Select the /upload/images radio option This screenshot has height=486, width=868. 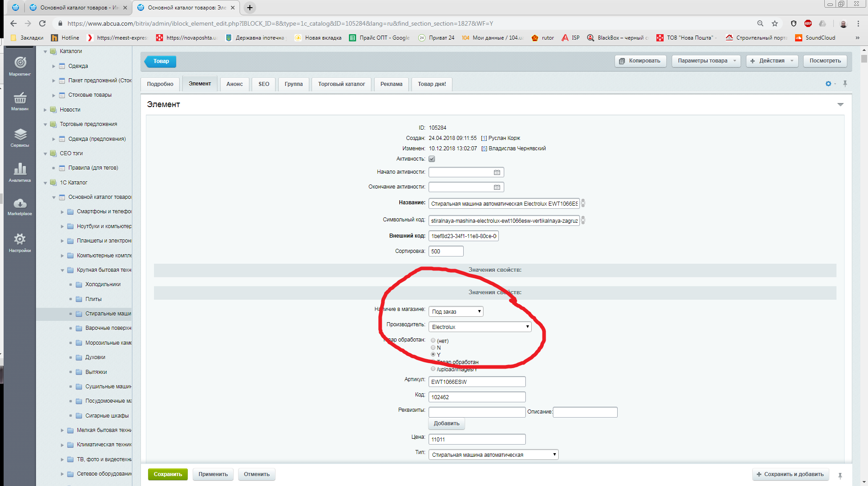point(433,369)
